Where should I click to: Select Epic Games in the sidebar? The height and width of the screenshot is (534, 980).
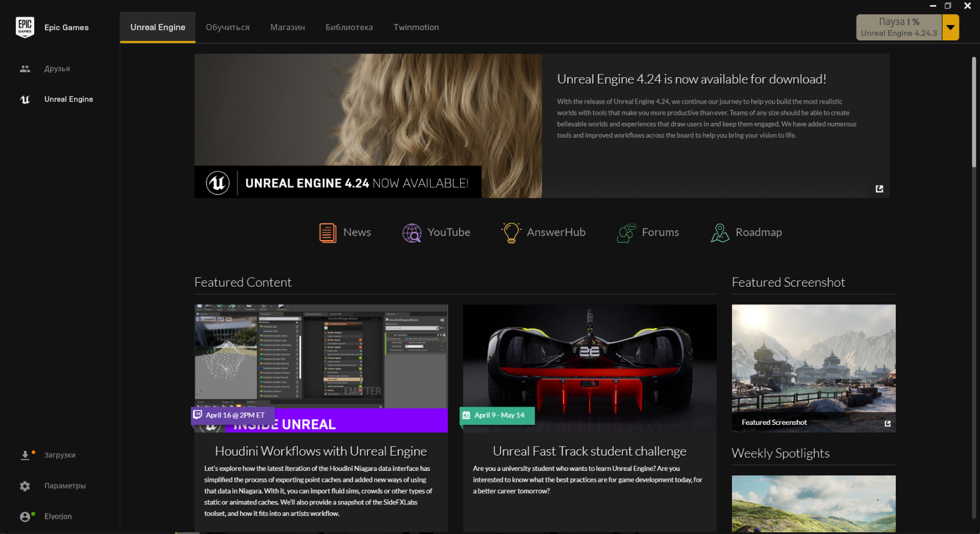tap(67, 27)
